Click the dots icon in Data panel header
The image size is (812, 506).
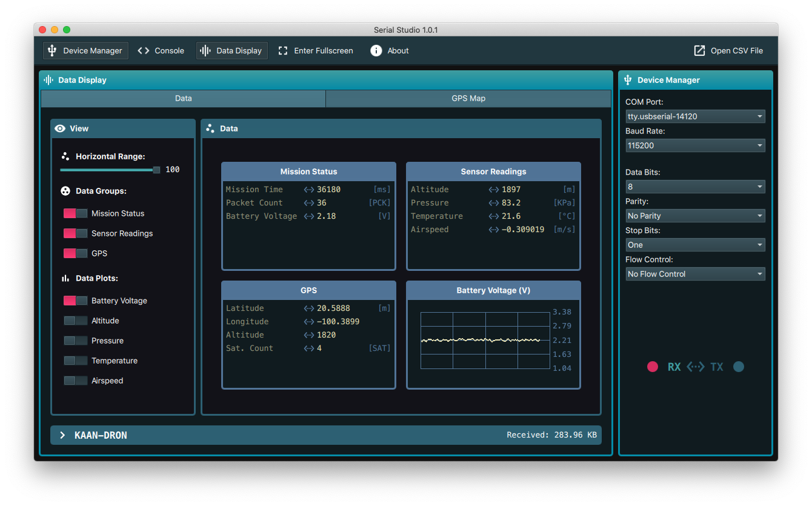pyautogui.click(x=210, y=128)
